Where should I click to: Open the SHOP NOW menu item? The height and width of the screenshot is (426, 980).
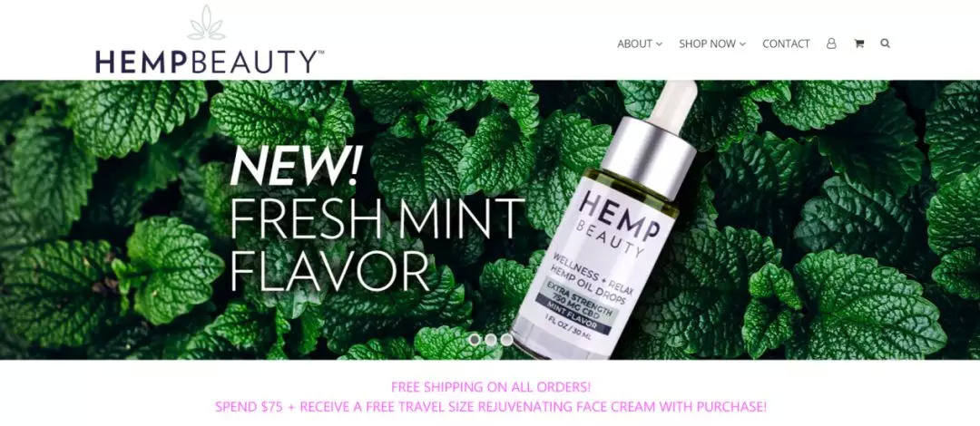point(708,44)
